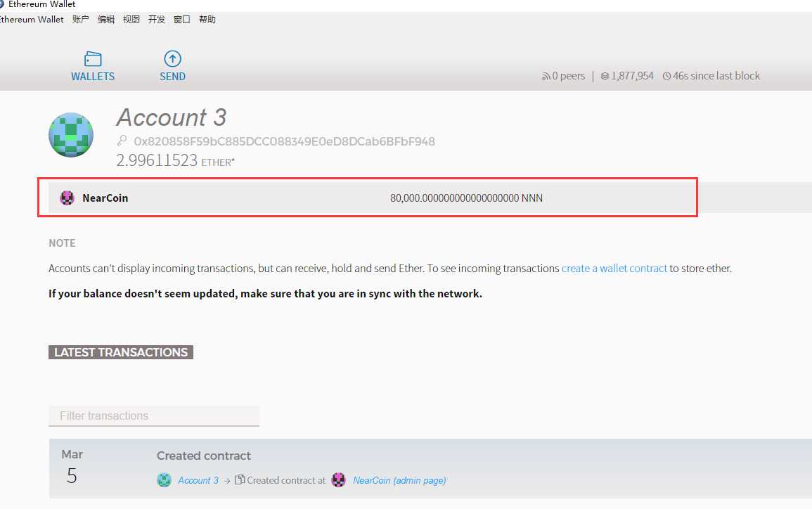The width and height of the screenshot is (812, 509).
Task: Click the Mar 5 transaction date
Action: [72, 468]
